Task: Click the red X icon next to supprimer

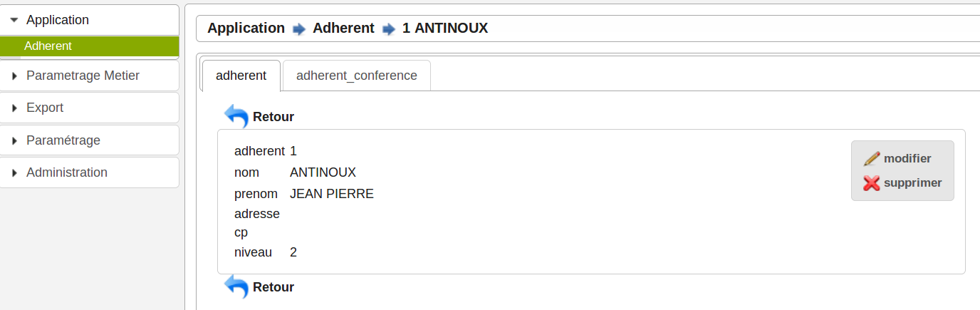Action: 872,183
